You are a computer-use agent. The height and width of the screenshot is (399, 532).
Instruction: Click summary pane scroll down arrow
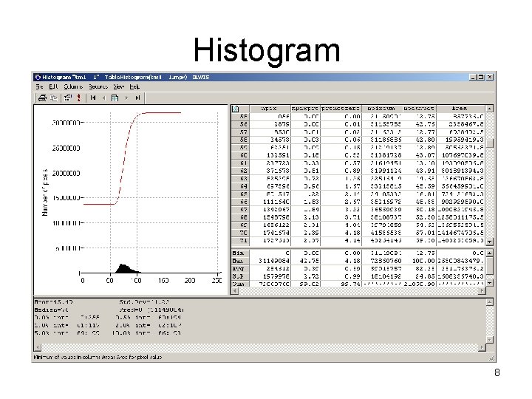pyautogui.click(x=489, y=340)
